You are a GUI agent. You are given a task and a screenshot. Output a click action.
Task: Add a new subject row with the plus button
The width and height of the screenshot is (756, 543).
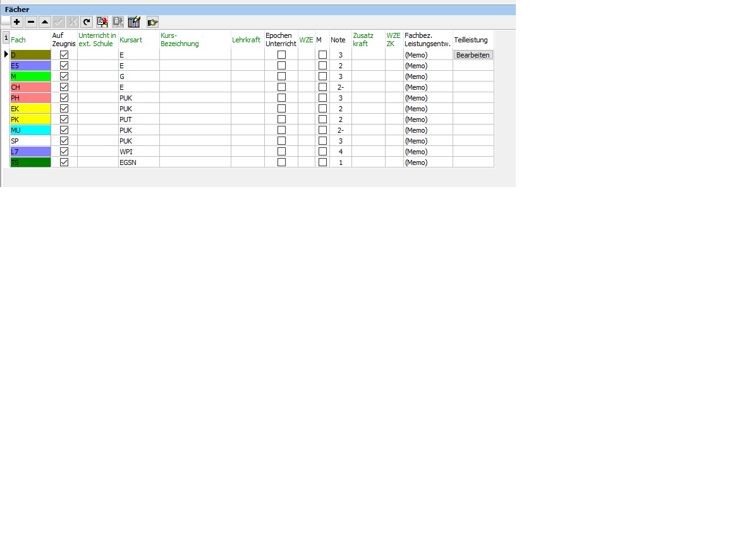[x=17, y=21]
